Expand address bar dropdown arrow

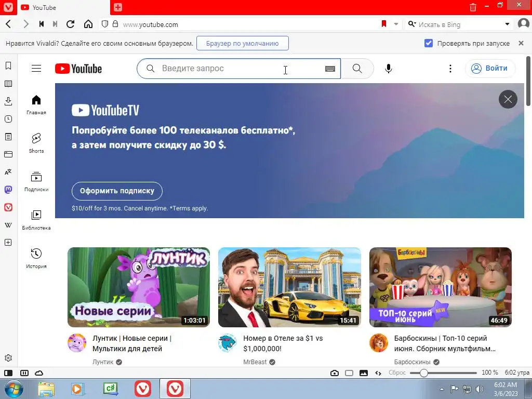[x=396, y=24]
